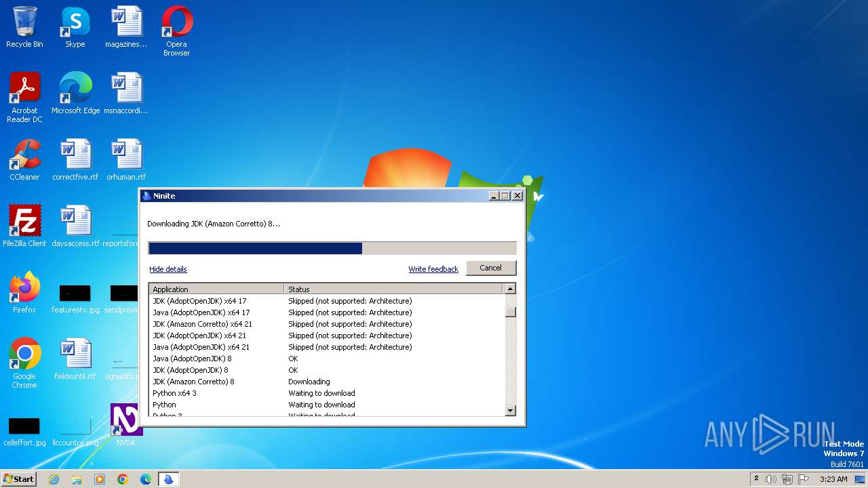This screenshot has height=488, width=868.
Task: Click the Action Center flag tray icon
Action: [x=804, y=479]
